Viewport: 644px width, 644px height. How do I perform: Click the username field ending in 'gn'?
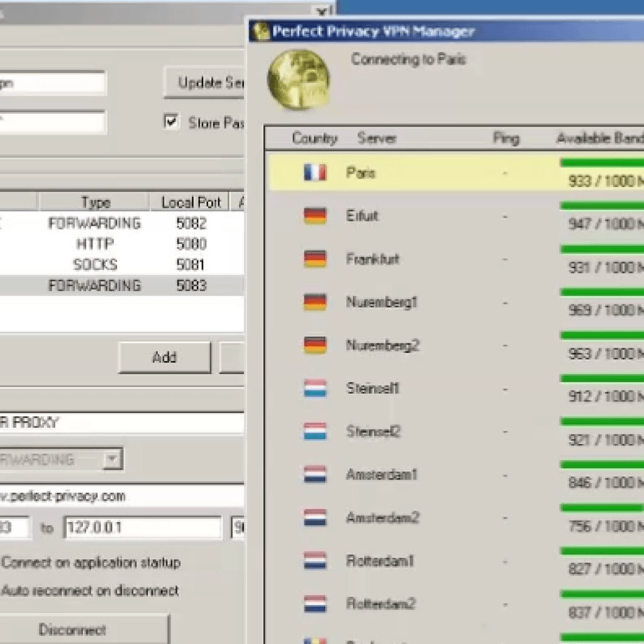pos(53,84)
